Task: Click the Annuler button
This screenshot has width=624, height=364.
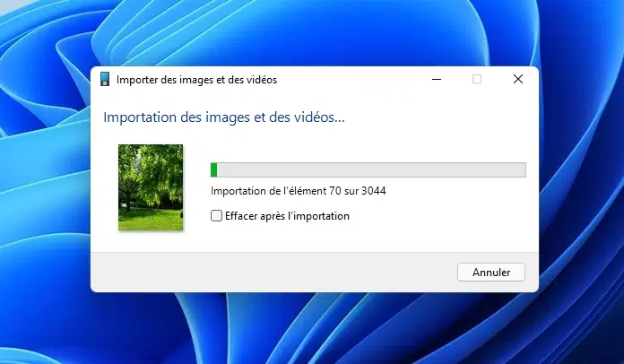Action: [491, 273]
